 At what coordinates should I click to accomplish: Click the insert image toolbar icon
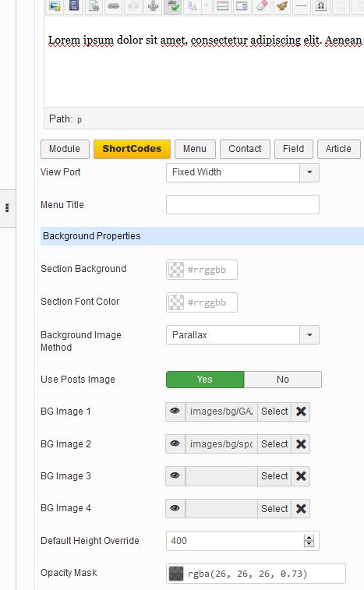(55, 6)
